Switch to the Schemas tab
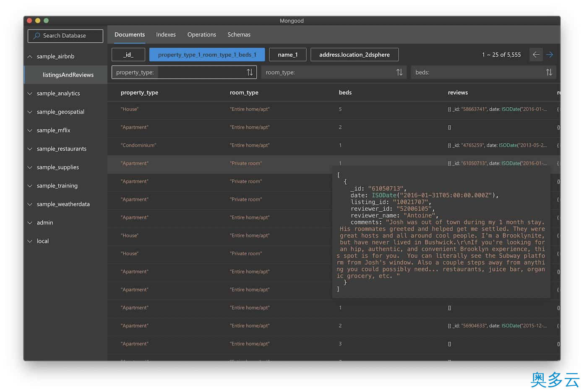 tap(239, 35)
